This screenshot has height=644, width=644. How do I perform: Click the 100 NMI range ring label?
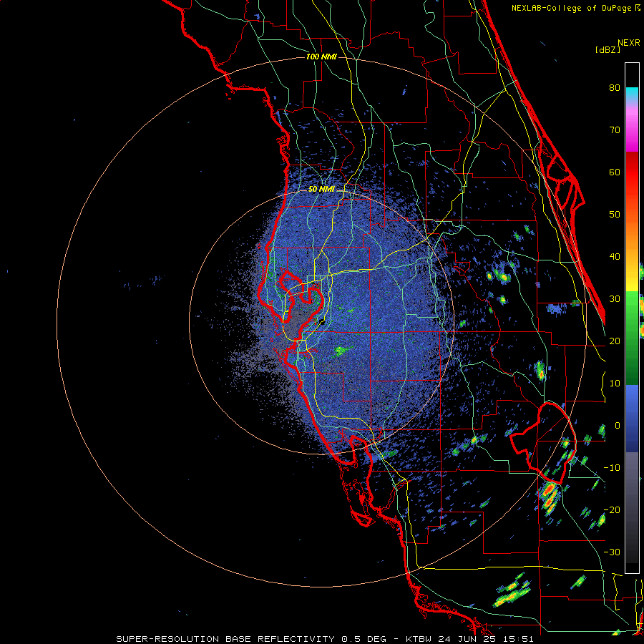coord(321,57)
